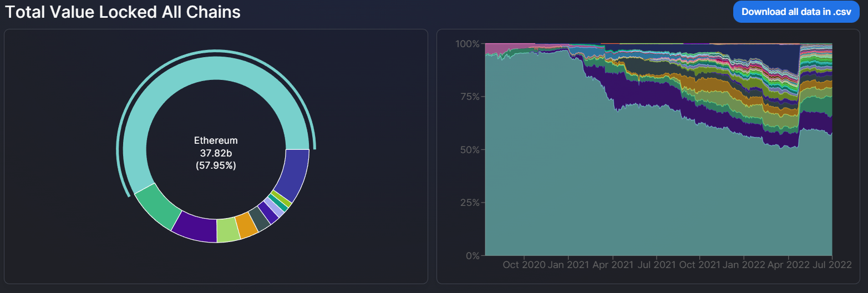Image resolution: width=868 pixels, height=293 pixels.
Task: Click the Jul 2022 axis label
Action: 832,265
